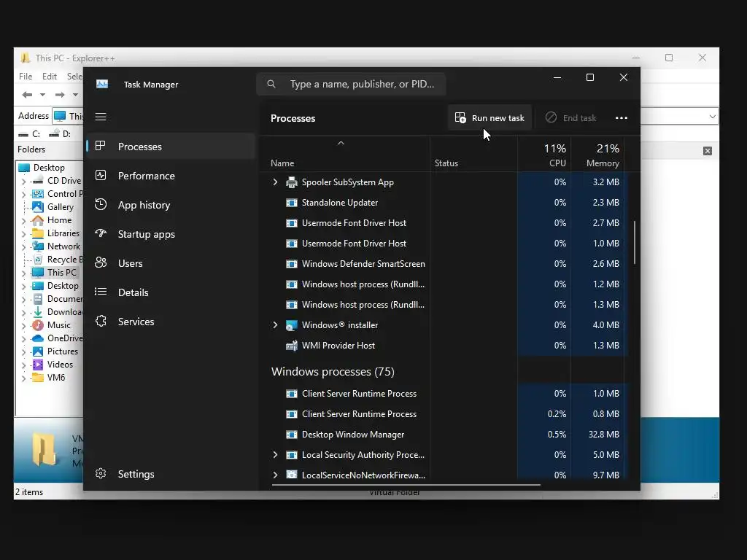747x560 pixels.
Task: Expand the Videos node in Explorer++ tree
Action: [24, 365]
